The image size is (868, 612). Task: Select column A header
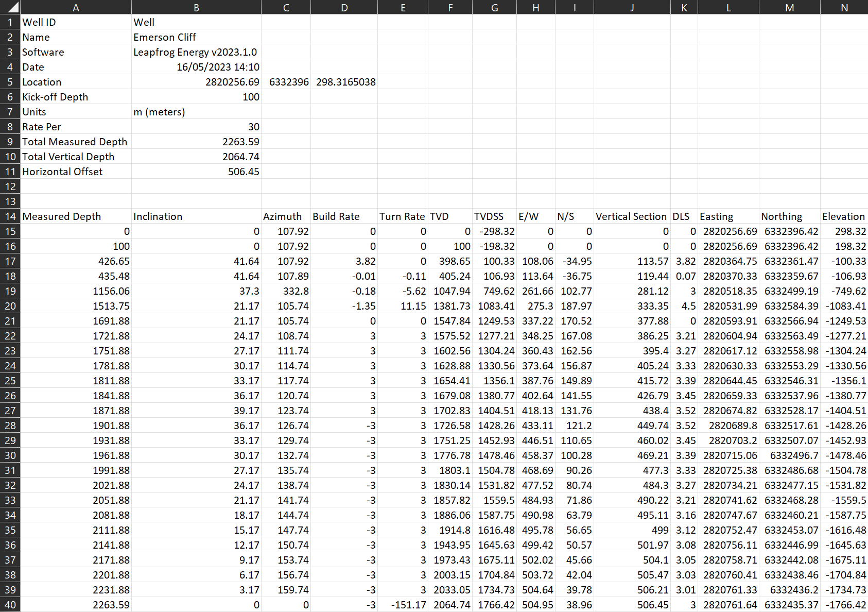pyautogui.click(x=76, y=7)
